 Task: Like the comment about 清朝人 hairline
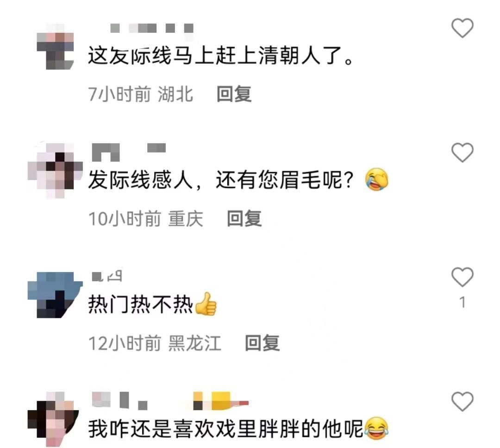(x=462, y=28)
